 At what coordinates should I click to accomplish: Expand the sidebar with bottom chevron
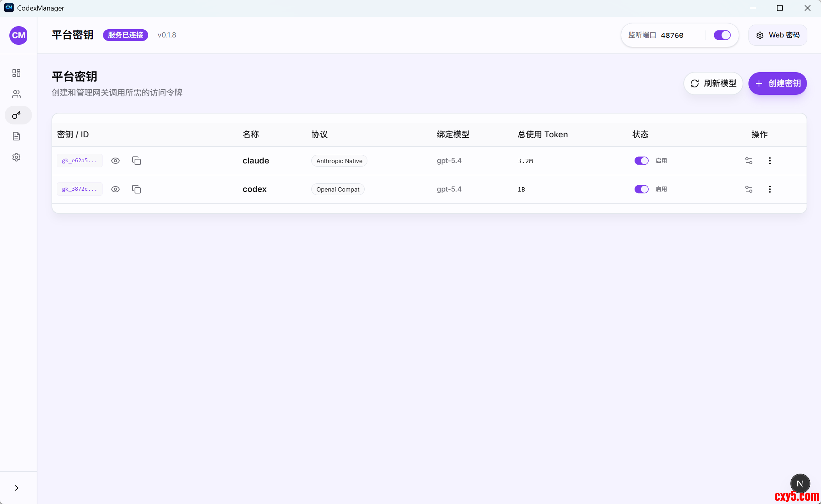[16, 488]
